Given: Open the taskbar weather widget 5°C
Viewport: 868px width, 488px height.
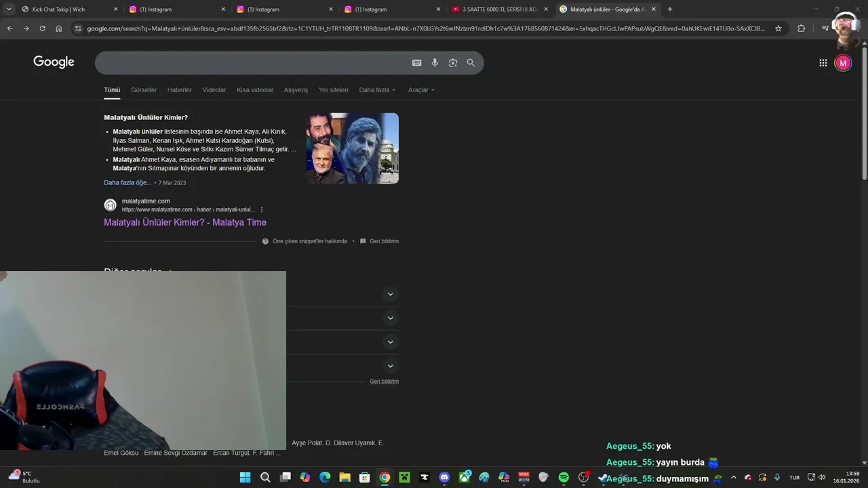Looking at the screenshot, I should [24, 477].
